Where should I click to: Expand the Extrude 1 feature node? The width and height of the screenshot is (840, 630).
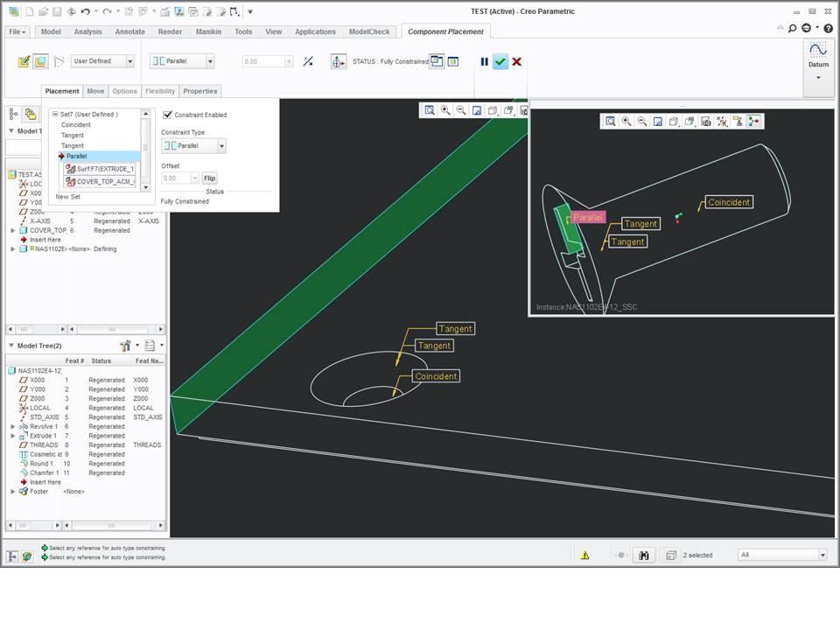pos(13,436)
